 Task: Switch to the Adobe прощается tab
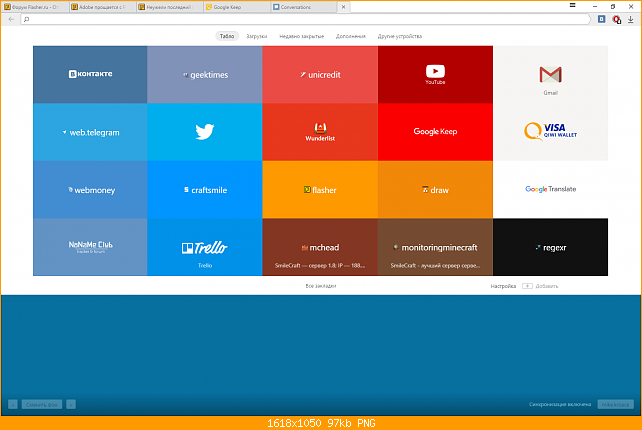click(102, 7)
